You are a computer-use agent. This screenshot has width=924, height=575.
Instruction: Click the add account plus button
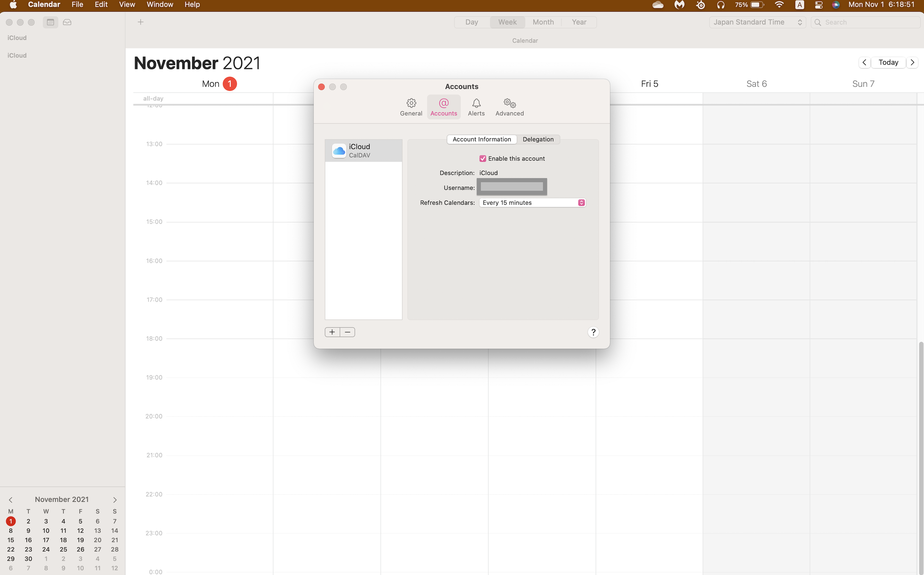pos(332,332)
